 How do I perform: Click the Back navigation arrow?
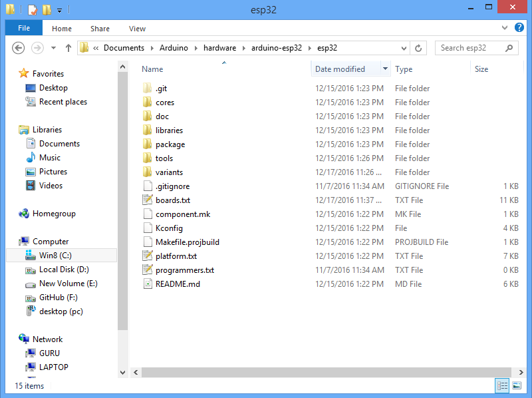(19, 48)
